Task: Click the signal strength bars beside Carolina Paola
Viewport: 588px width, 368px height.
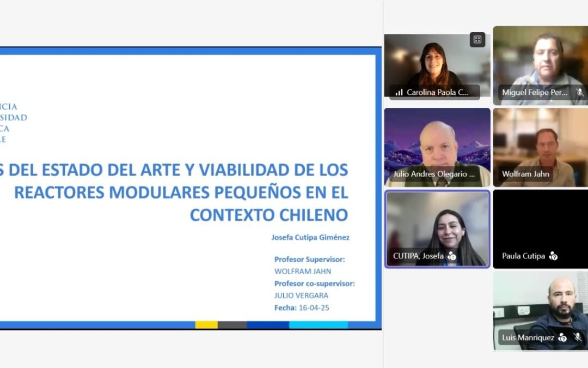Action: pos(399,93)
